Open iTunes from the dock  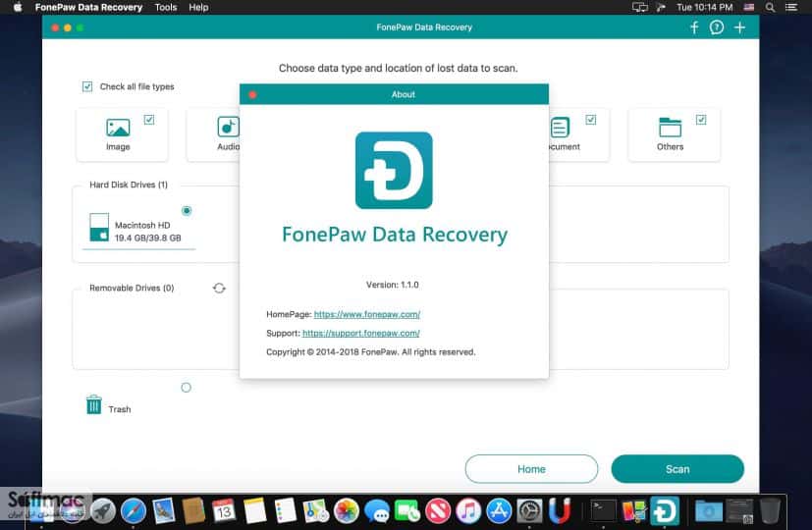(x=468, y=511)
